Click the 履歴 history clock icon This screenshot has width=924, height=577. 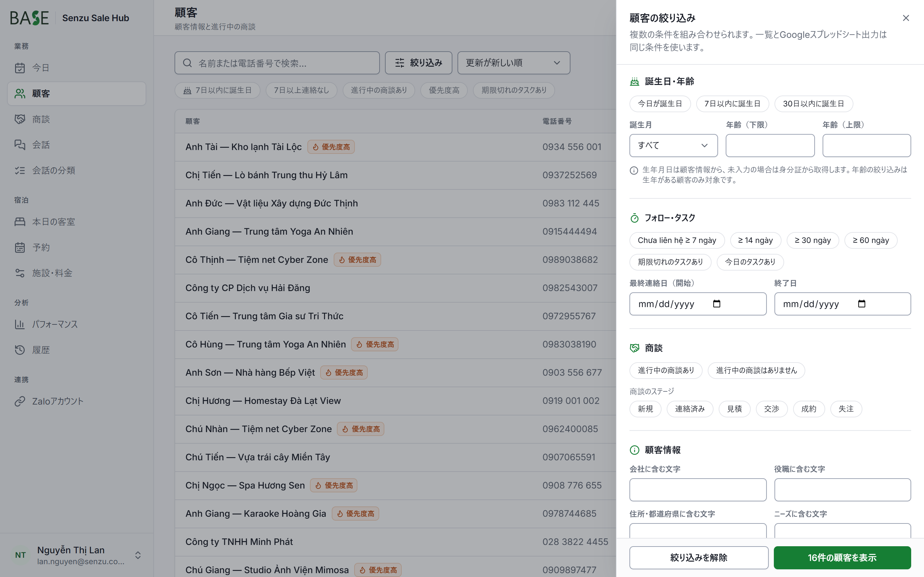(x=20, y=350)
